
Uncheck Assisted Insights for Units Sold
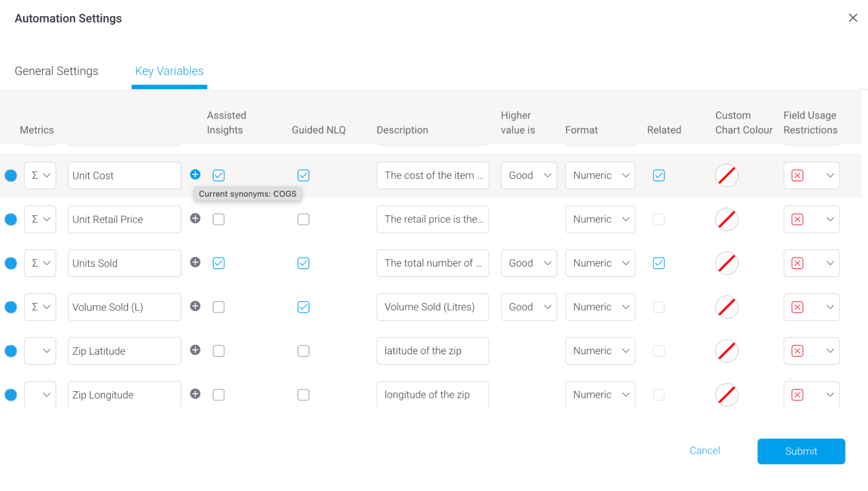point(218,263)
